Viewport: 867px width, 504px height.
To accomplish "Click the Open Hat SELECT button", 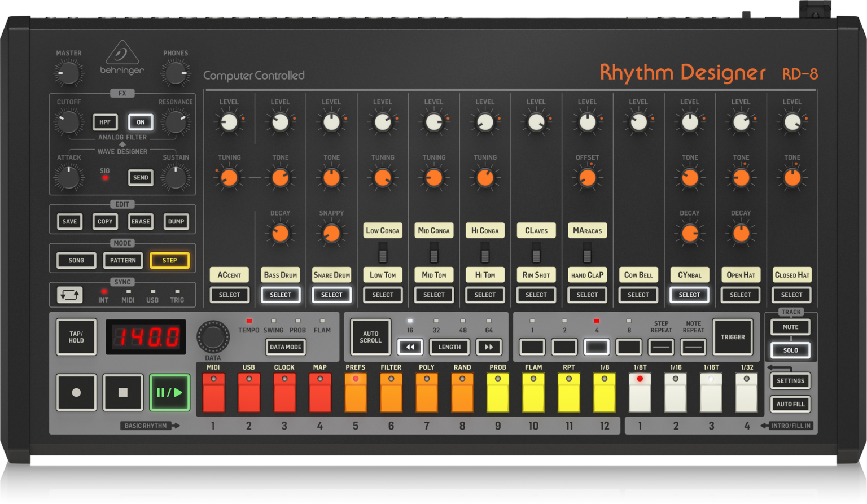I will pos(741,295).
